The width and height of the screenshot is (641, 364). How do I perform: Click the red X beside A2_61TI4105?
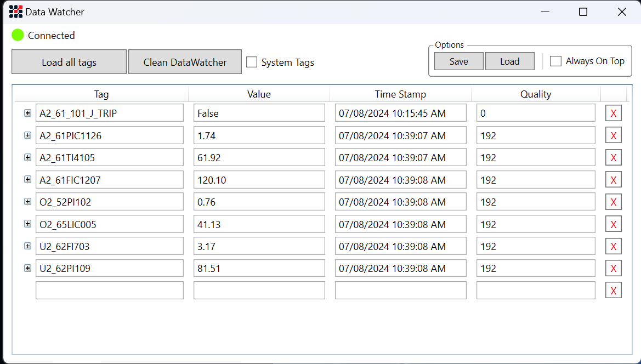pyautogui.click(x=613, y=158)
